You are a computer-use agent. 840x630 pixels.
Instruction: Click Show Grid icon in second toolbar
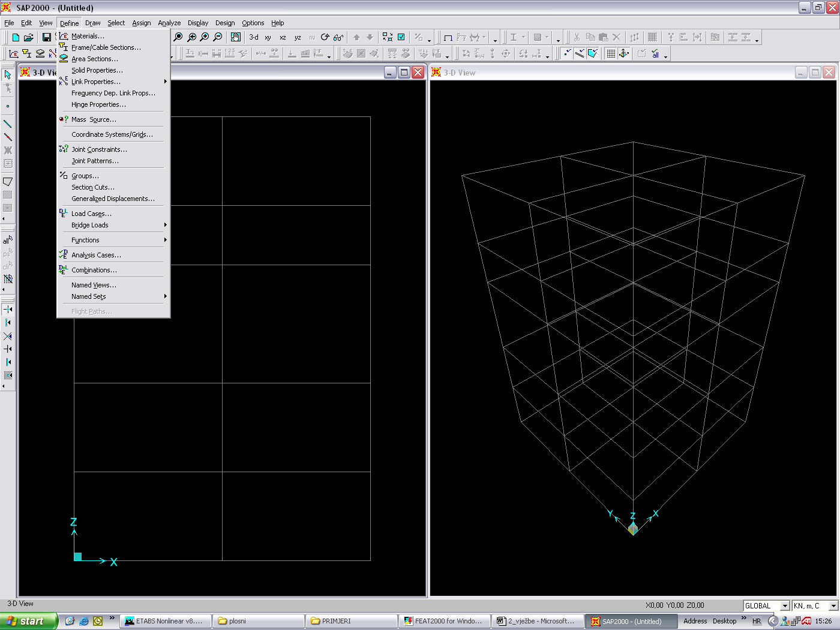(611, 53)
